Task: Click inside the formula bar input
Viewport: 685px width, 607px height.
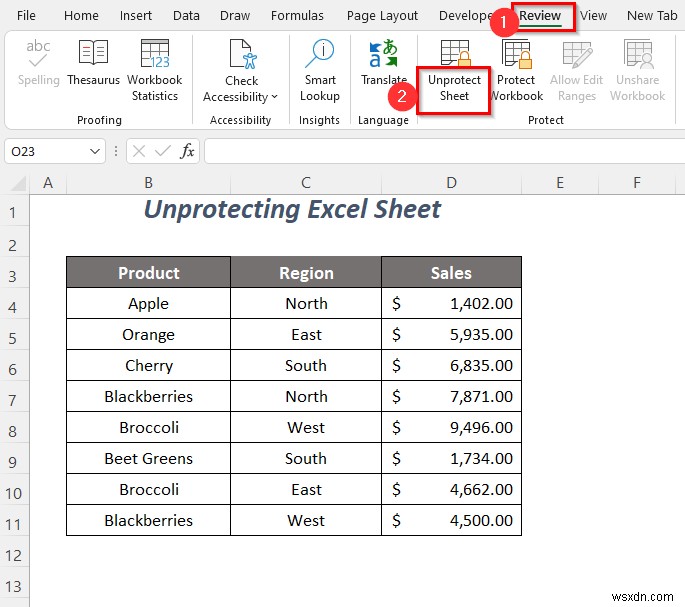Action: [x=444, y=151]
